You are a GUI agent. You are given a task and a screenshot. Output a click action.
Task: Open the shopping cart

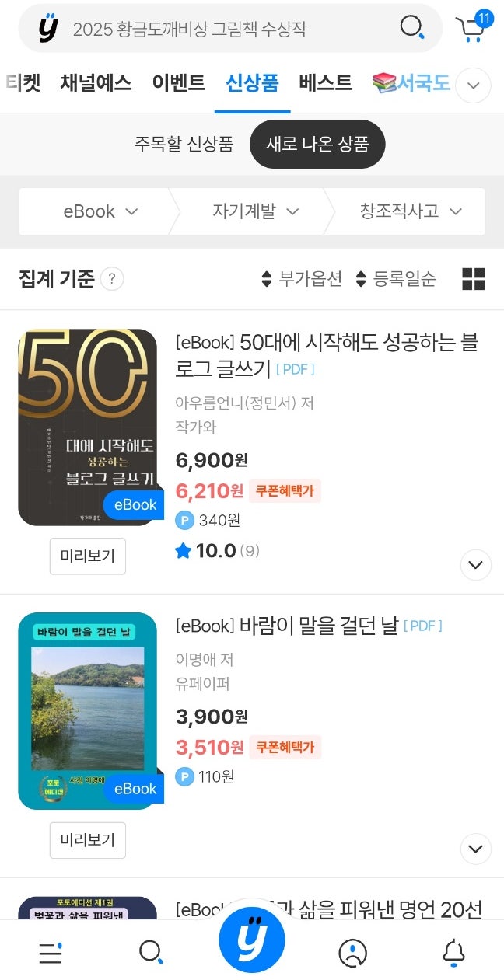tap(471, 28)
